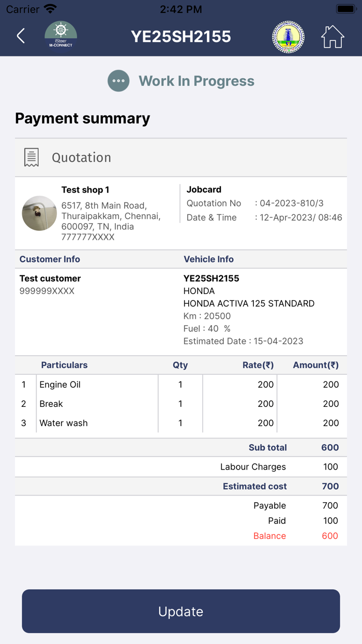The height and width of the screenshot is (644, 362).
Task: Tap the Test customer name
Action: (x=50, y=279)
